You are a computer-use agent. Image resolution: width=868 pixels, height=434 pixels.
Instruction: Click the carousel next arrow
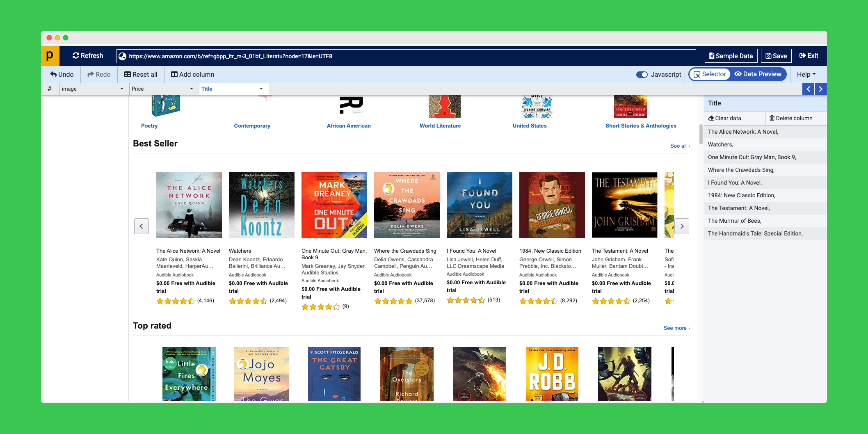point(682,226)
